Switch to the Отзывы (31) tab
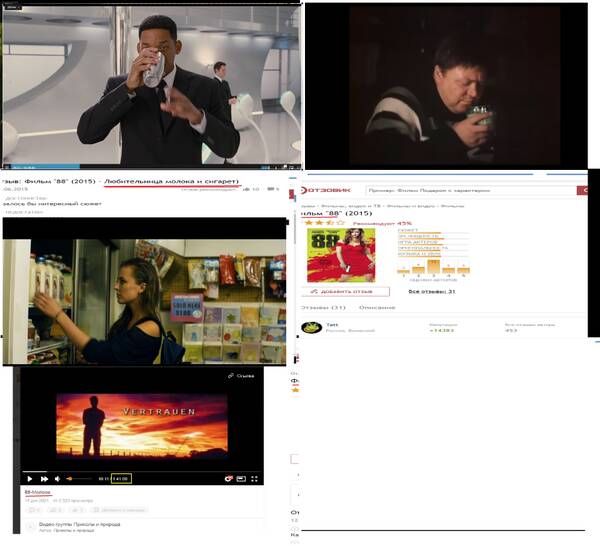The height and width of the screenshot is (546, 600). [x=323, y=308]
